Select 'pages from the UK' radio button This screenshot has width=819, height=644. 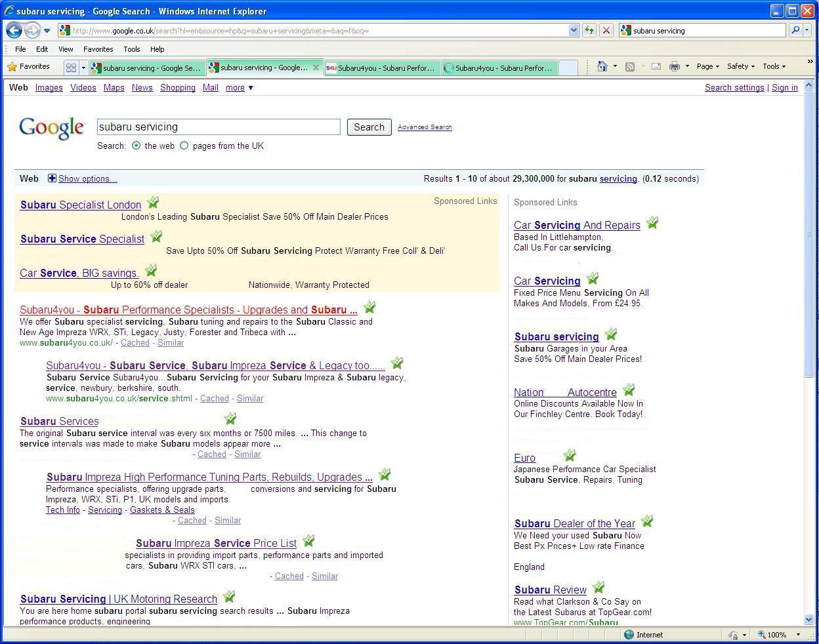pos(184,146)
